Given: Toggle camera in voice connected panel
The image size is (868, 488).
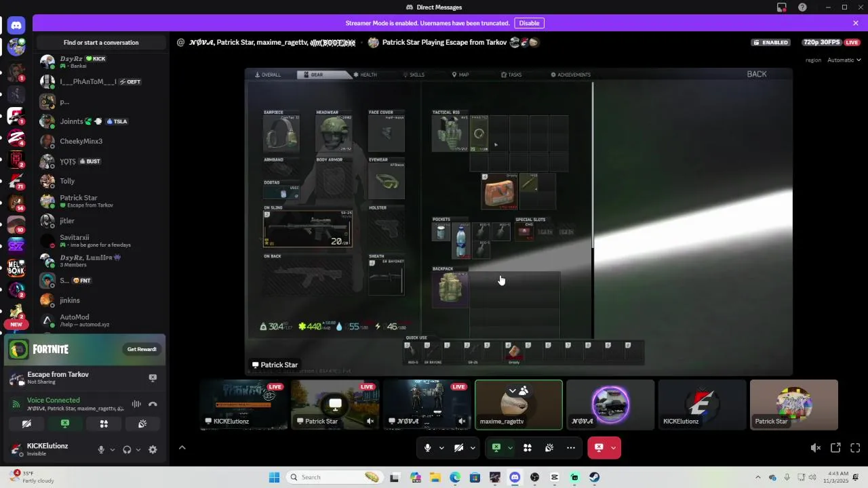Looking at the screenshot, I should click(26, 424).
